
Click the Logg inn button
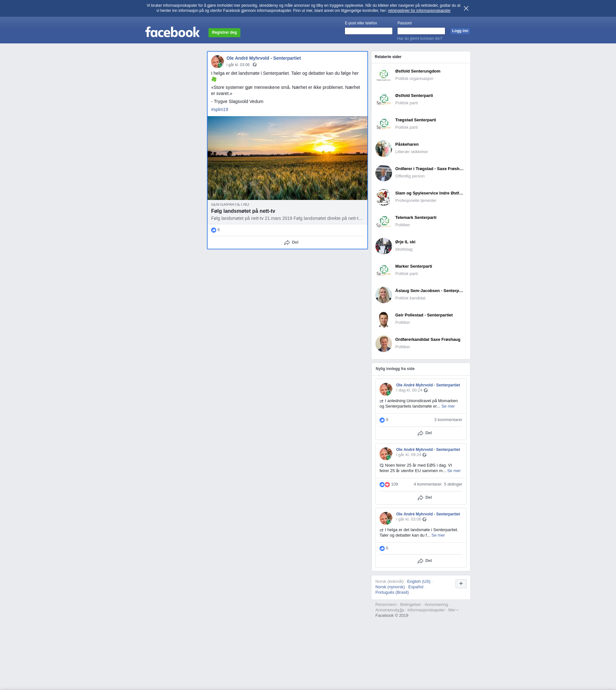pos(460,31)
